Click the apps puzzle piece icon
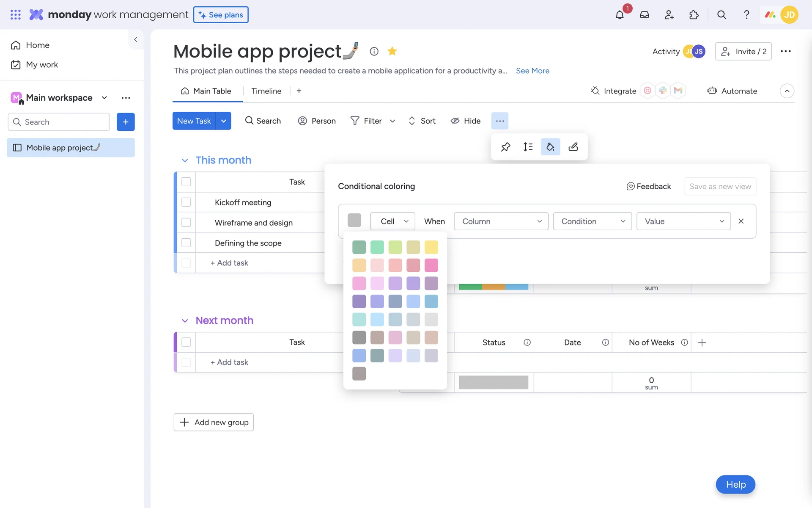This screenshot has width=812, height=508. click(x=694, y=15)
